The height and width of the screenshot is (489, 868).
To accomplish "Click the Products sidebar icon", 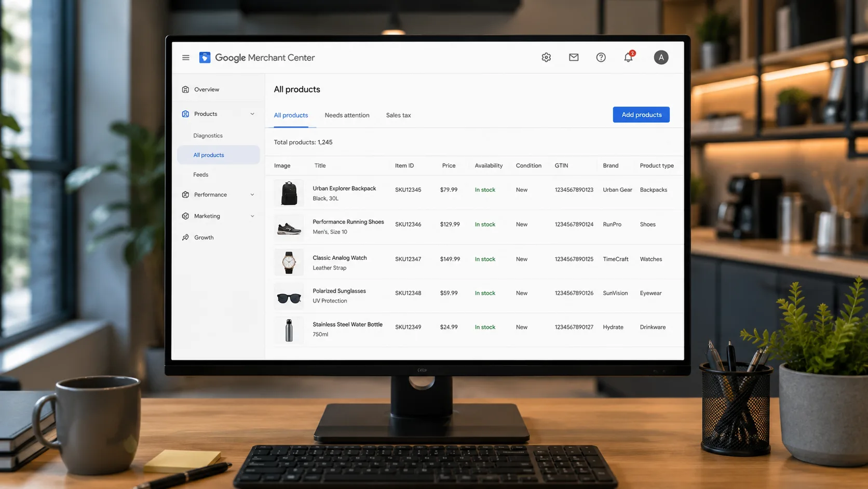I will (x=185, y=114).
